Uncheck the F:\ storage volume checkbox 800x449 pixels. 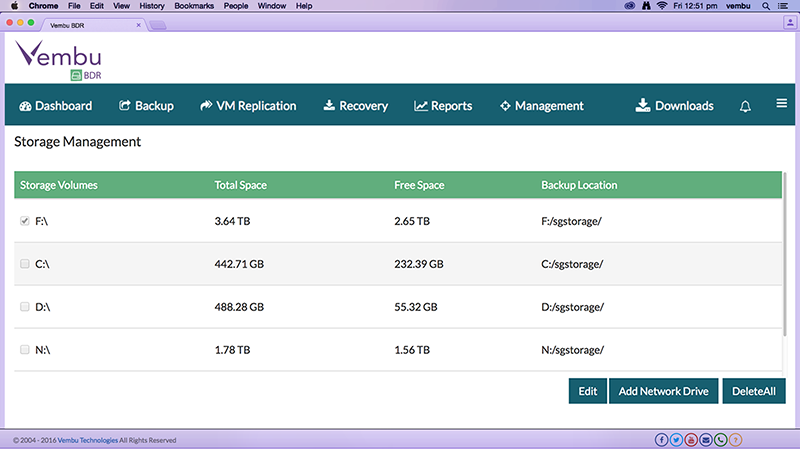(x=25, y=221)
